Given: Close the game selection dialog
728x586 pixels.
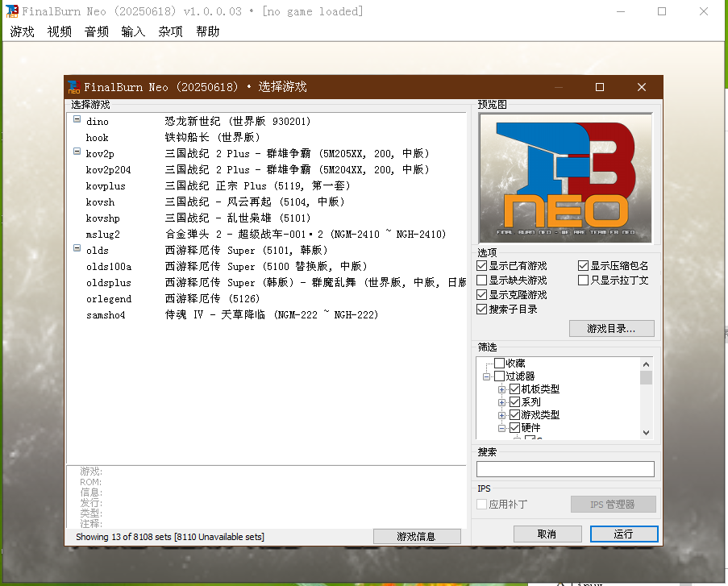Looking at the screenshot, I should coord(642,87).
